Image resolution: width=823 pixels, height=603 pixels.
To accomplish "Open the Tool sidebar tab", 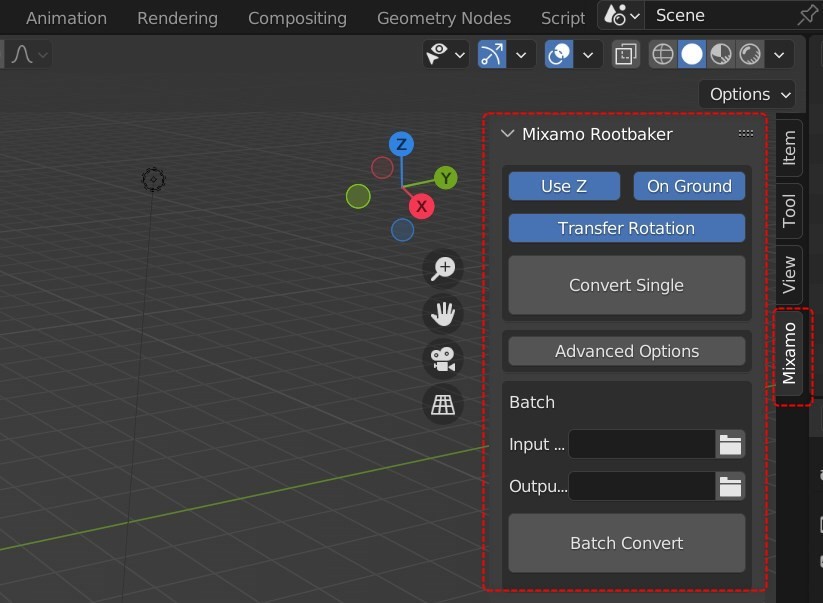I will 789,211.
